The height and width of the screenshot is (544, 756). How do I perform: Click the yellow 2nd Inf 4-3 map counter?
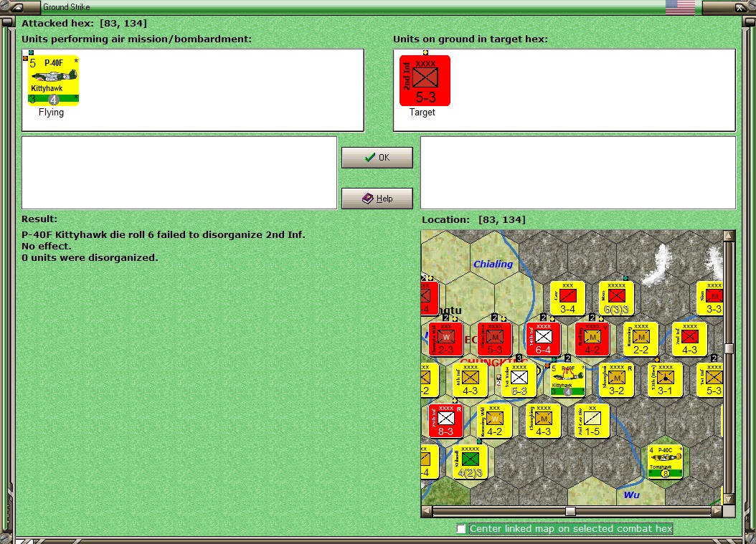689,340
